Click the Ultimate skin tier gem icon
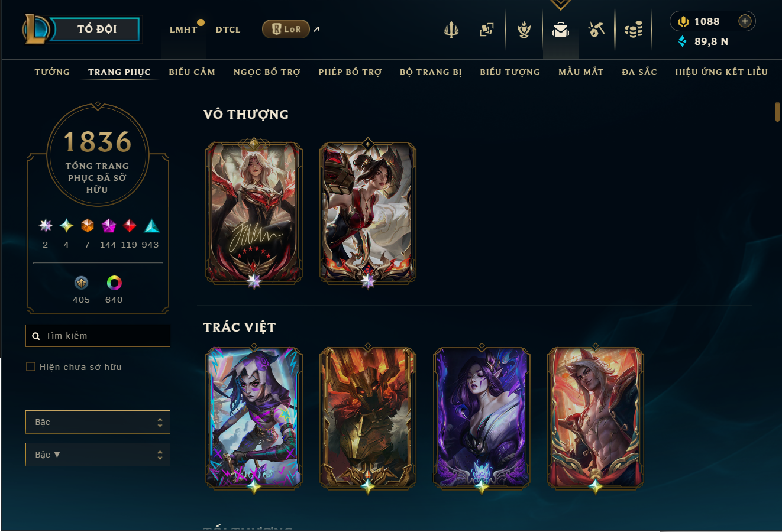The image size is (782, 532). click(x=46, y=226)
